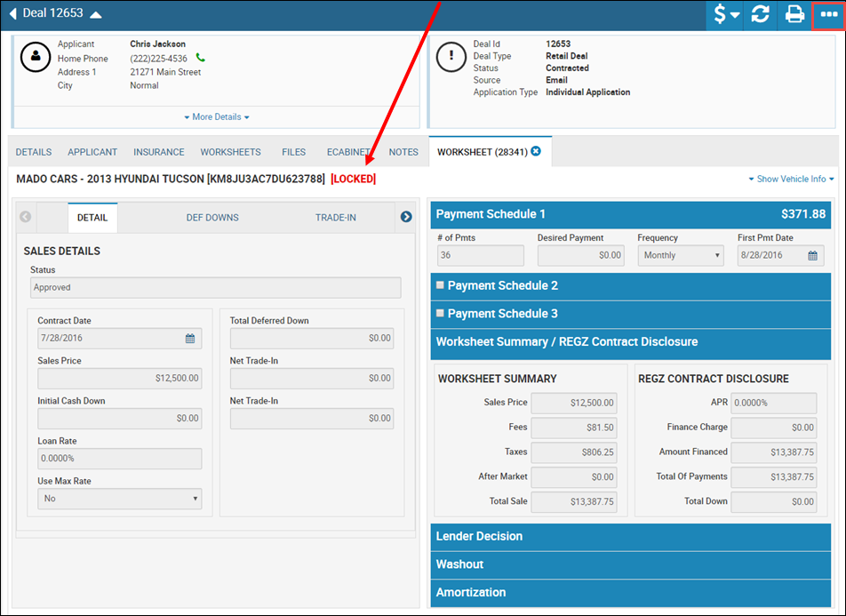Expand the Payment Schedule 1 header

(631, 214)
